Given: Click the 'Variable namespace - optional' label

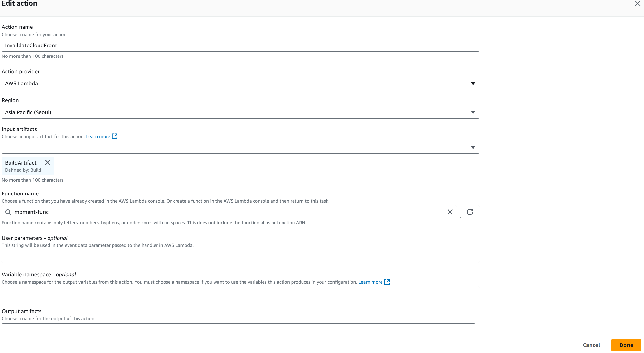Looking at the screenshot, I should (39, 275).
